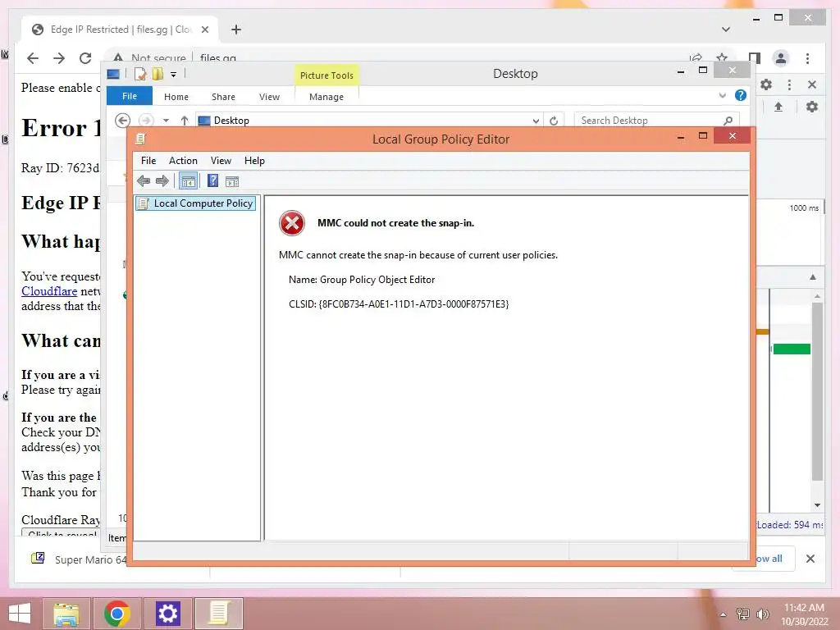
Task: Open Windows Start button
Action: click(20, 614)
